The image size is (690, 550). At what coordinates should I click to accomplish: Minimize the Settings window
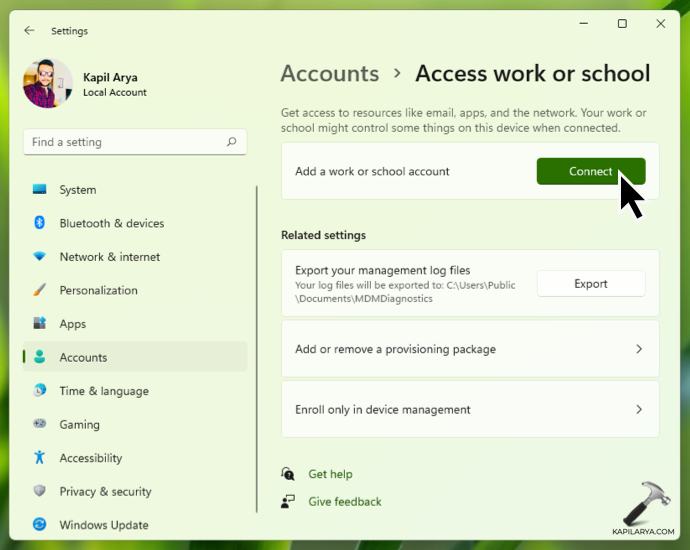[x=584, y=23]
